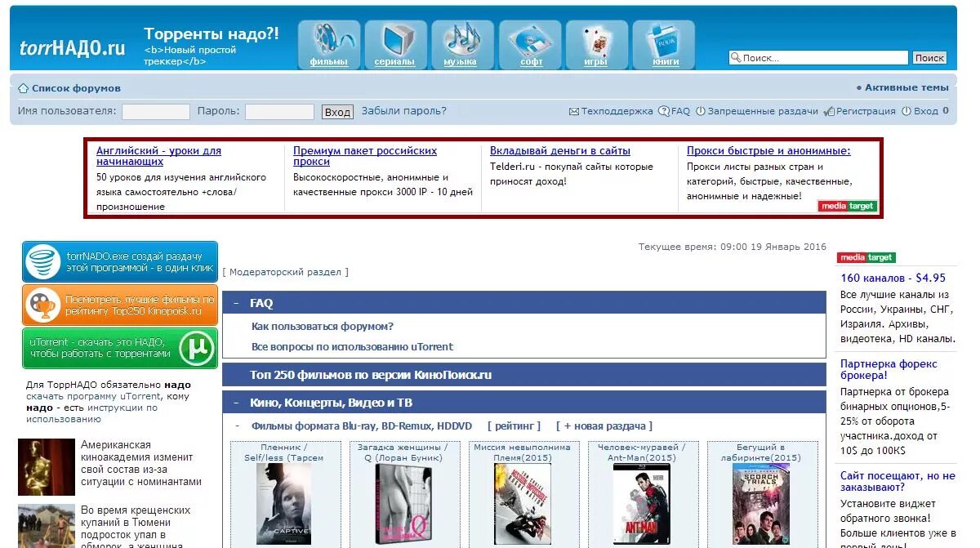Click the Поиск search button
The height and width of the screenshot is (548, 980).
point(929,58)
